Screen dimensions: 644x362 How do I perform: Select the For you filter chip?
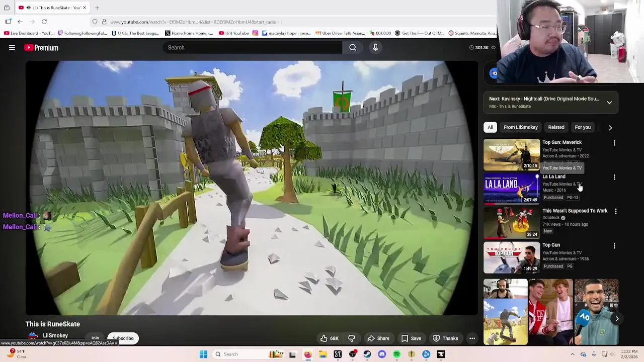click(x=583, y=127)
